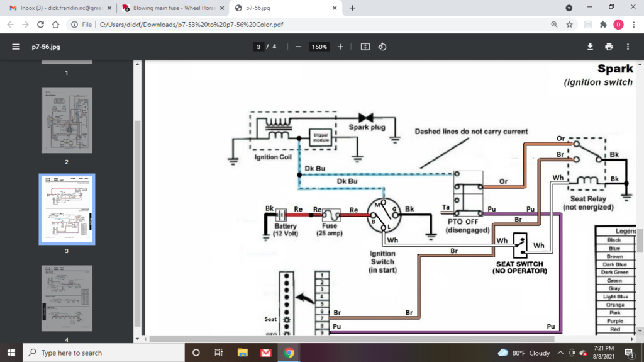
Task: Download the PDF file
Action: click(590, 47)
